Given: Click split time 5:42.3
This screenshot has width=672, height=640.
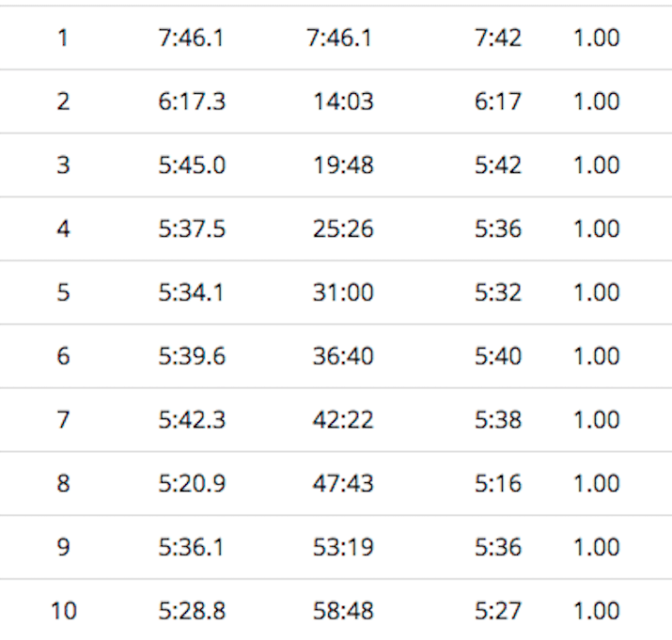Looking at the screenshot, I should (192, 420).
